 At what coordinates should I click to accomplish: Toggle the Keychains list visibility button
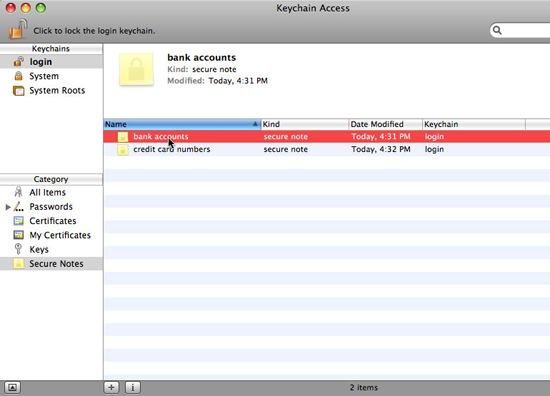pyautogui.click(x=12, y=388)
